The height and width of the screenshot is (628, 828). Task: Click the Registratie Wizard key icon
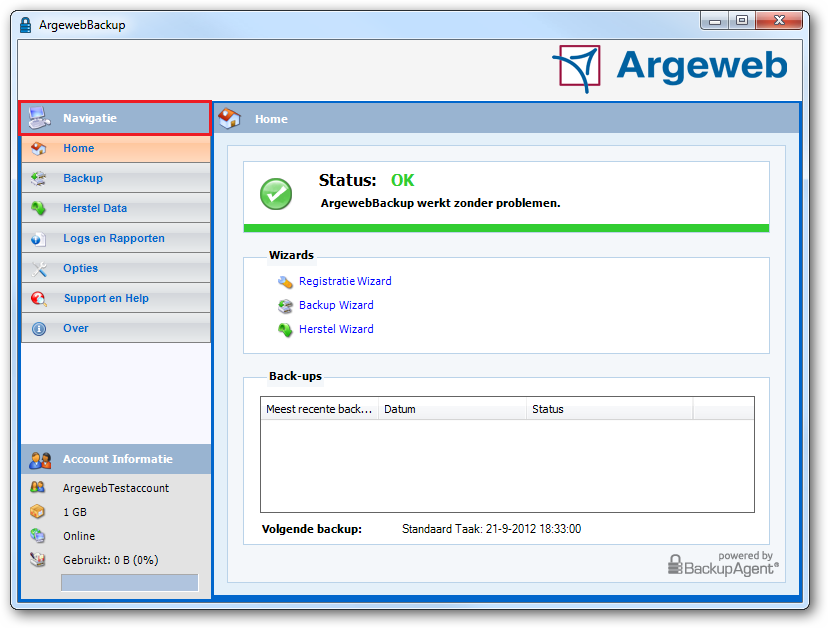coord(285,282)
